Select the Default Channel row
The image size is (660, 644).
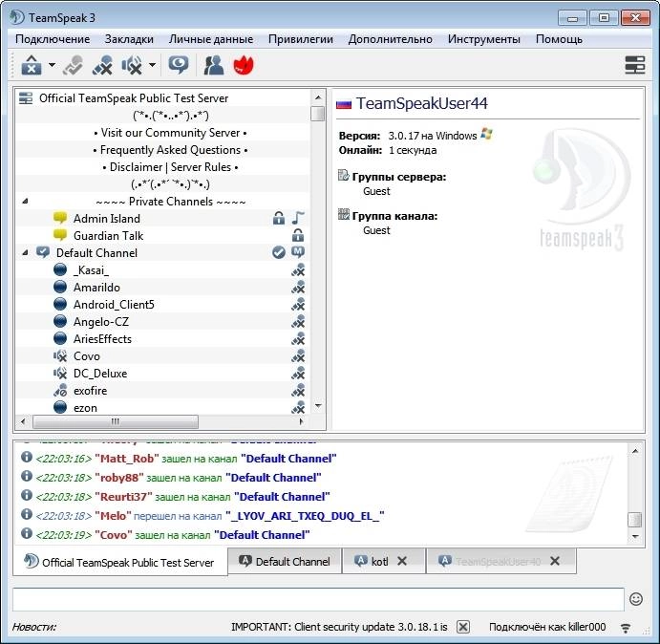click(x=96, y=253)
